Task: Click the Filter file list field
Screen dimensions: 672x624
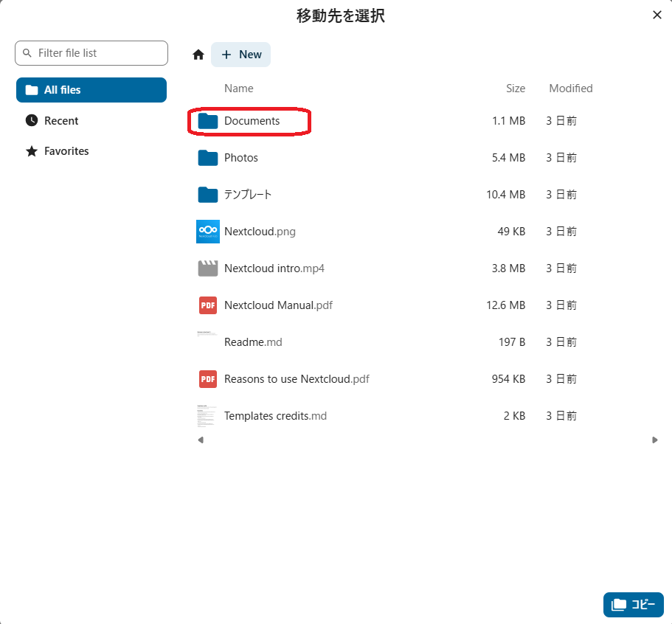Action: click(100, 53)
